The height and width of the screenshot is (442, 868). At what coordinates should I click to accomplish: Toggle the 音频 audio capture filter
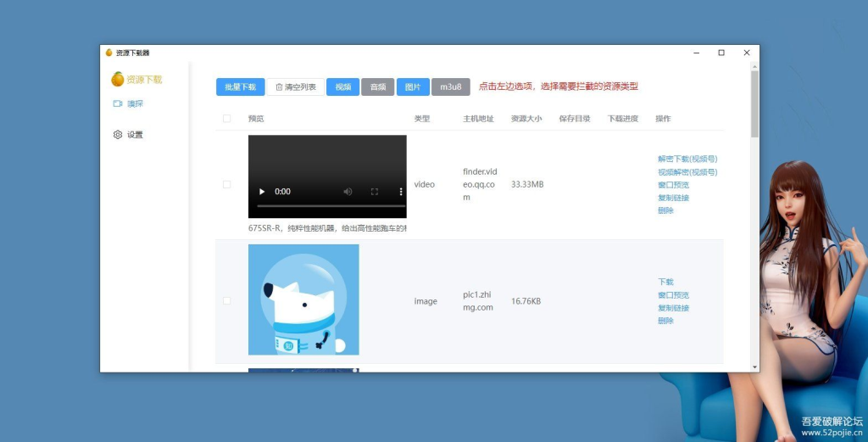(377, 87)
